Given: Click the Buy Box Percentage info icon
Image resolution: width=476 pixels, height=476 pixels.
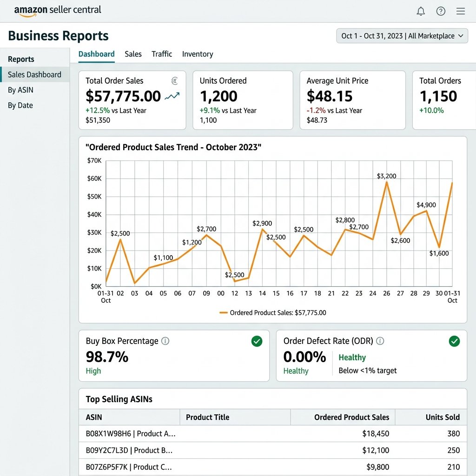Looking at the screenshot, I should tap(165, 341).
